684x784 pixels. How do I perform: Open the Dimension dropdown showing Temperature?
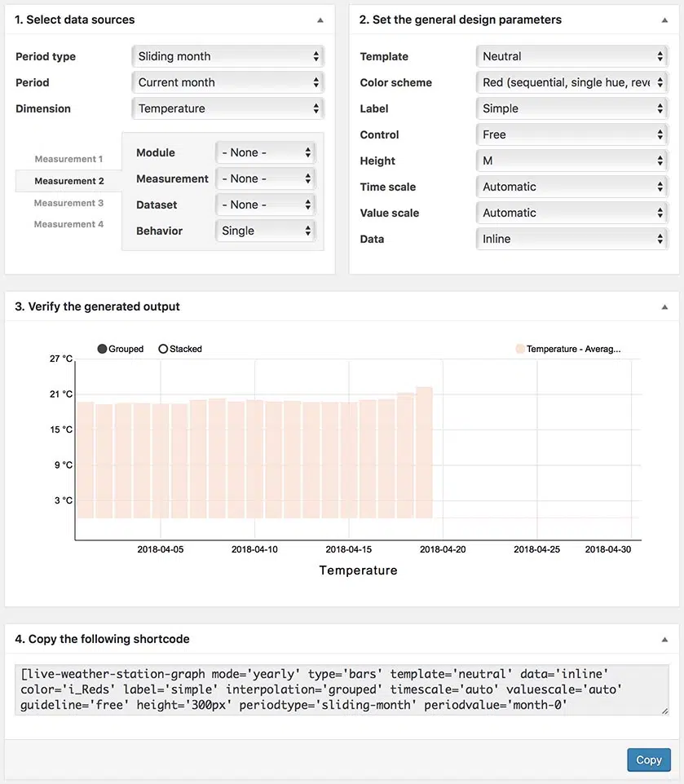click(x=228, y=108)
